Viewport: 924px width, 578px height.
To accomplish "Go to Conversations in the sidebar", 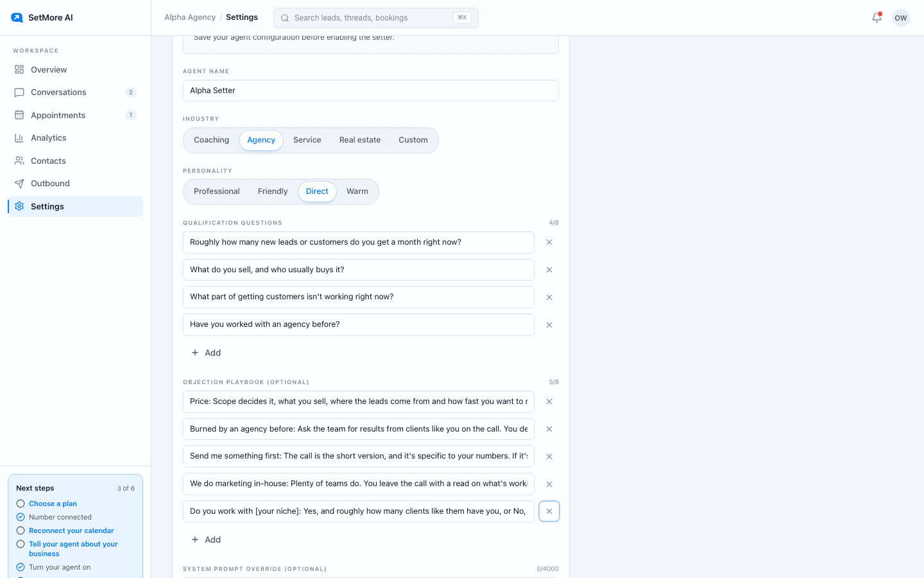I will (75, 92).
